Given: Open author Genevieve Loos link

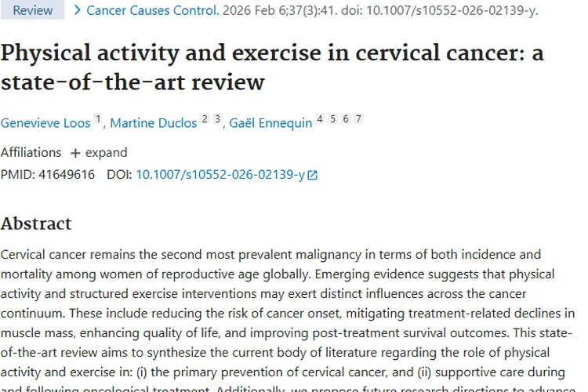Looking at the screenshot, I should pos(45,123).
